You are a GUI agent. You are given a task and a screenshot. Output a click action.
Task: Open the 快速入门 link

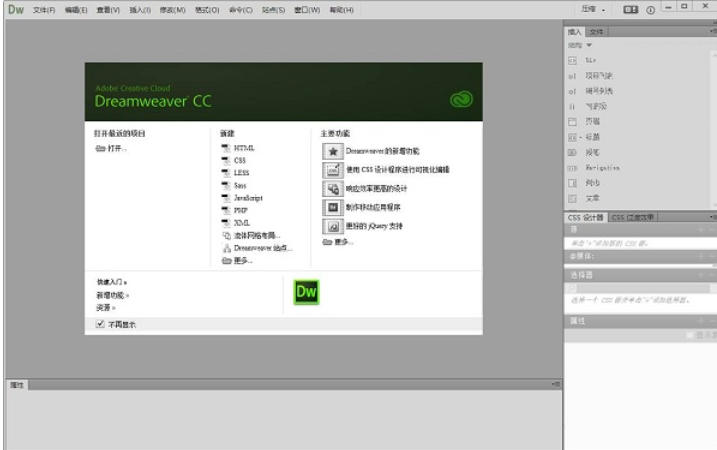112,282
